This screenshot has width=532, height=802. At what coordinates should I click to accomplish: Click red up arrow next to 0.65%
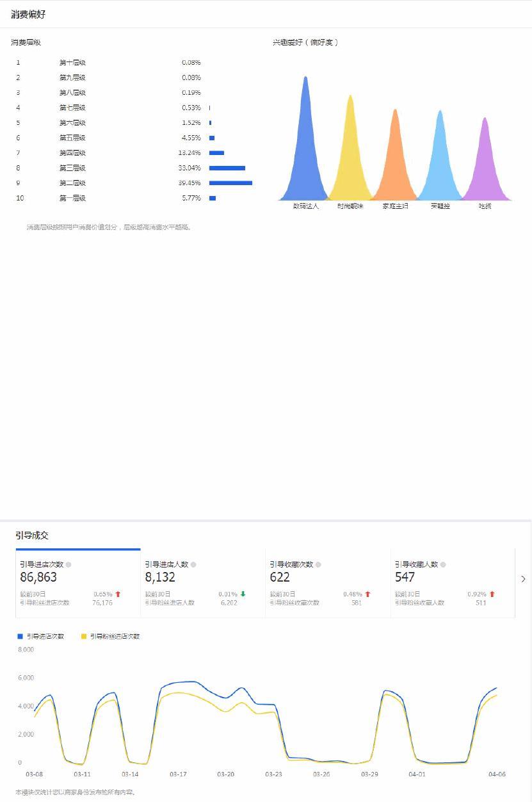pyautogui.click(x=118, y=594)
